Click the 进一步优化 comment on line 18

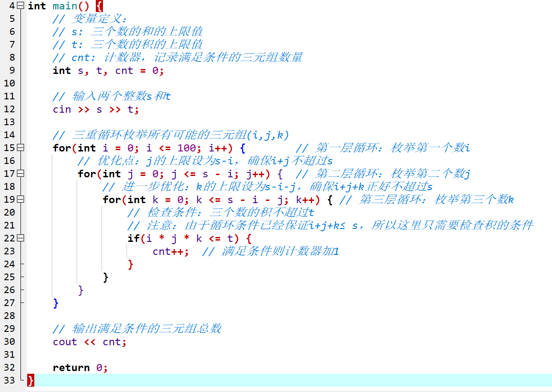click(267, 187)
